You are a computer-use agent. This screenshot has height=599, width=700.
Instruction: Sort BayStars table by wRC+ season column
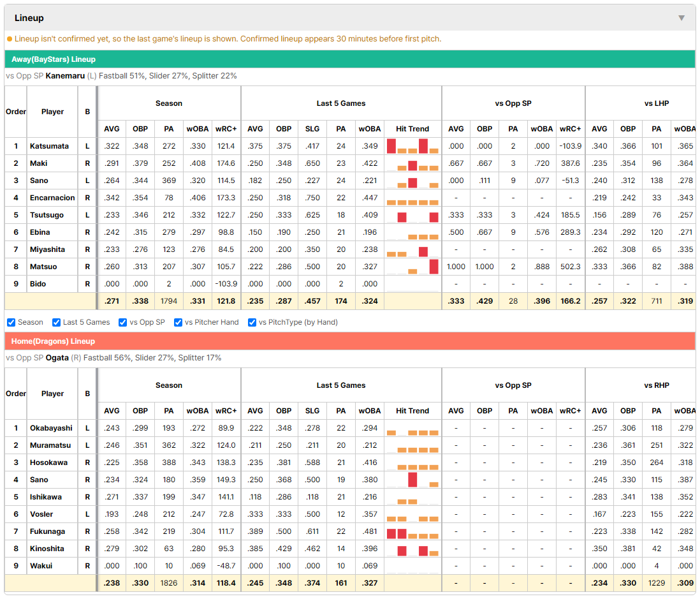click(226, 129)
